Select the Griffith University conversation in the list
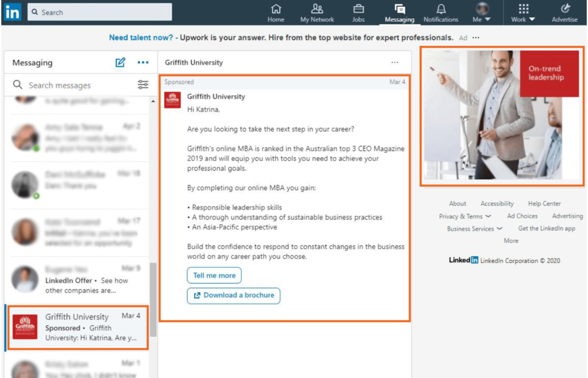Image resolution: width=588 pixels, height=378 pixels. pyautogui.click(x=78, y=327)
